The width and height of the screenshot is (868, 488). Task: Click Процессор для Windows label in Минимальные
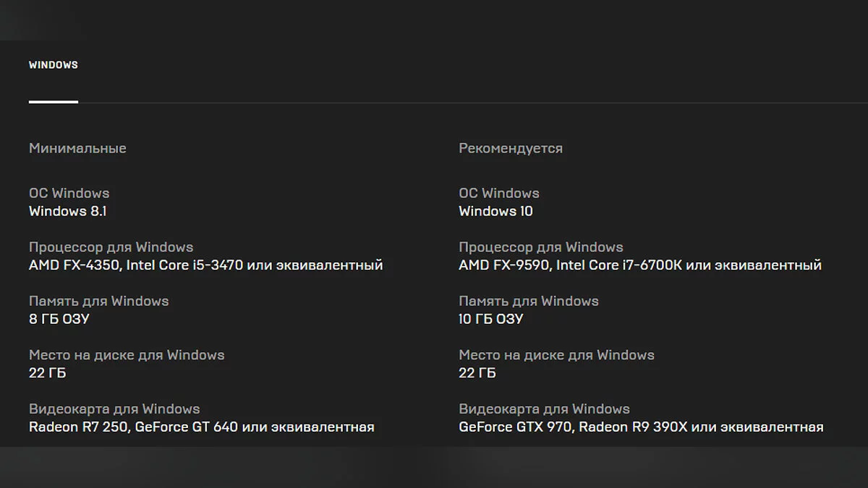click(111, 247)
